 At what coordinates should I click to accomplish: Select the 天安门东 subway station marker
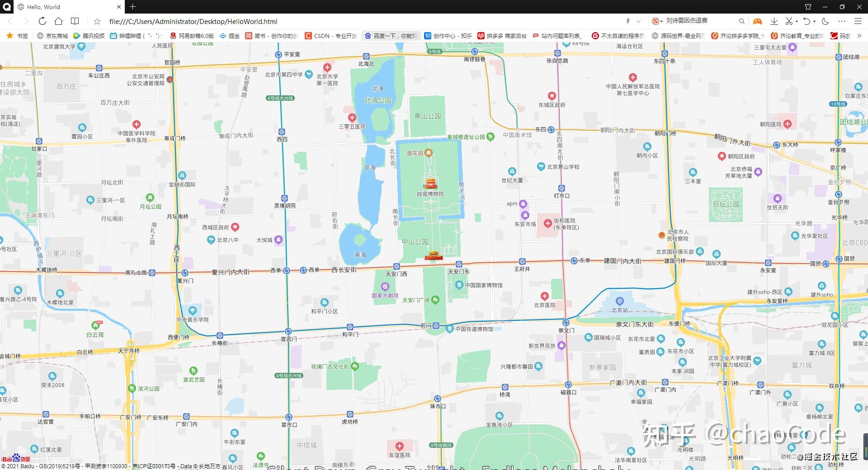(459, 264)
